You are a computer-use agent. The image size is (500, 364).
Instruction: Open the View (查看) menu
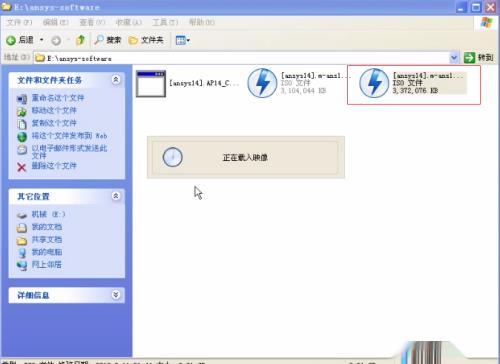pyautogui.click(x=92, y=22)
